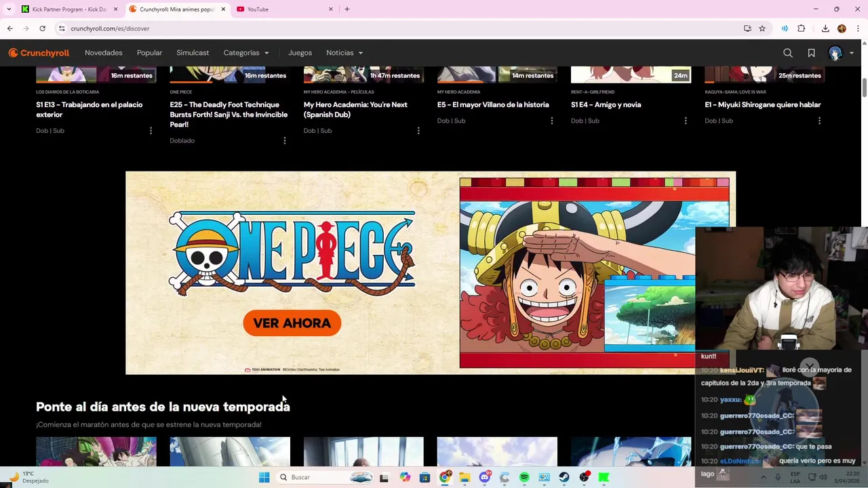Open the Crunchyroll account avatar menu
Screen dimensions: 868x488
(841, 53)
